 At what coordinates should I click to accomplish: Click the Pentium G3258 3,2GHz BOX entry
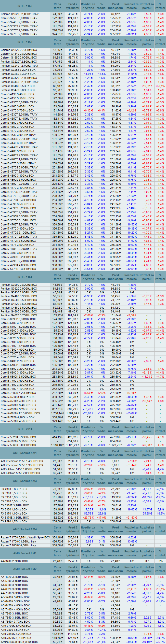click(18, 70)
